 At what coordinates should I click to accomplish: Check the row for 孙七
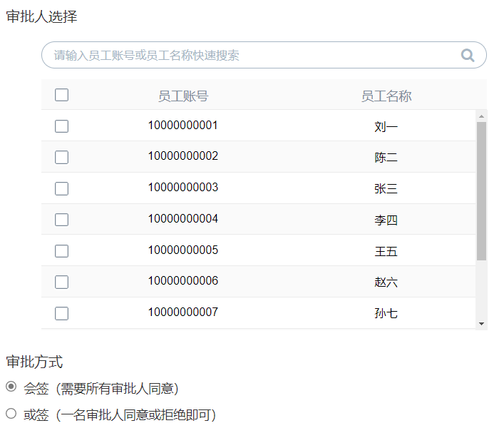[x=61, y=313]
